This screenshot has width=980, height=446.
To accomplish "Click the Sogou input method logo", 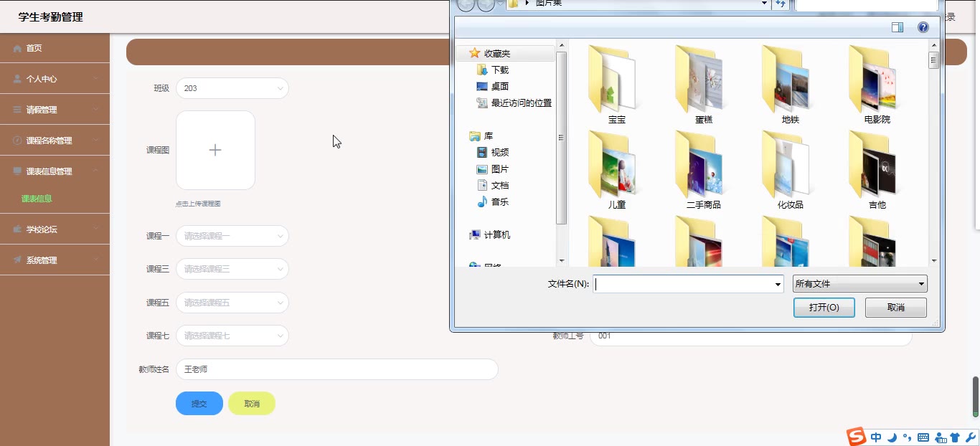I will click(856, 436).
